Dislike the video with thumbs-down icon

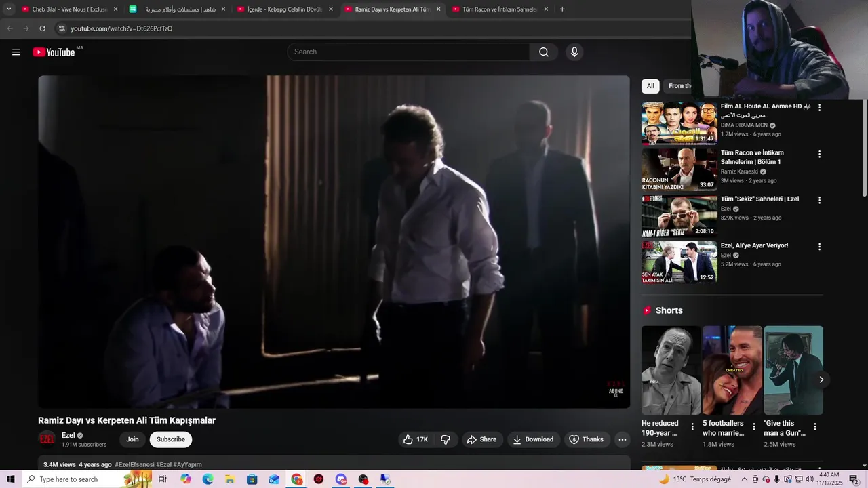(x=446, y=439)
